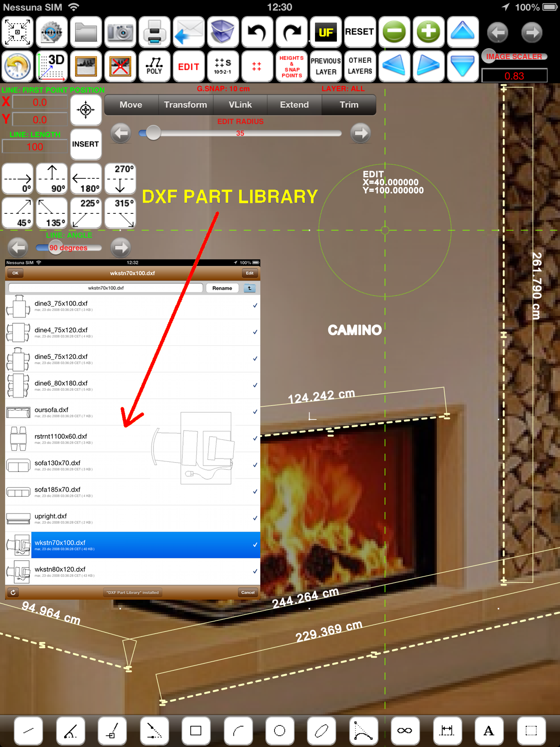560x747 pixels.
Task: Select the circle drawing tool
Action: tap(279, 730)
